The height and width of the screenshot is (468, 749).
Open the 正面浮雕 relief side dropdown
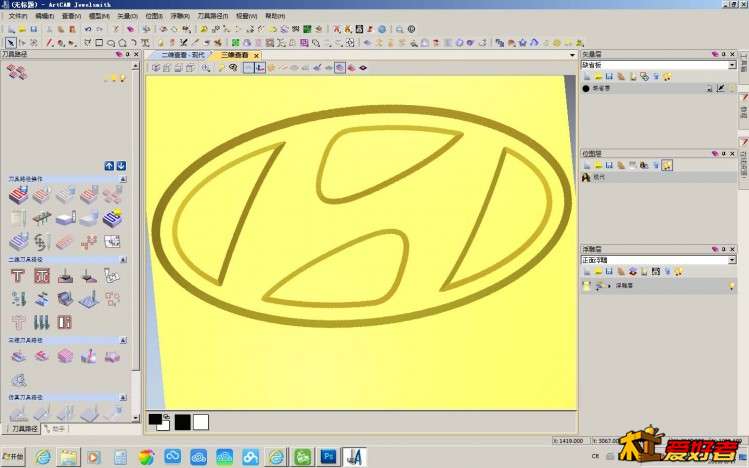point(732,260)
